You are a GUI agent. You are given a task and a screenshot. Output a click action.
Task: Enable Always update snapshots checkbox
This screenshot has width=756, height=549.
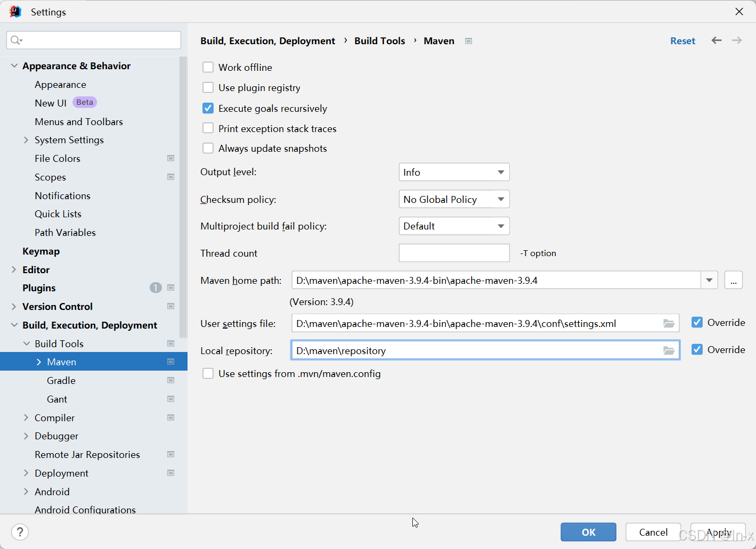click(208, 148)
